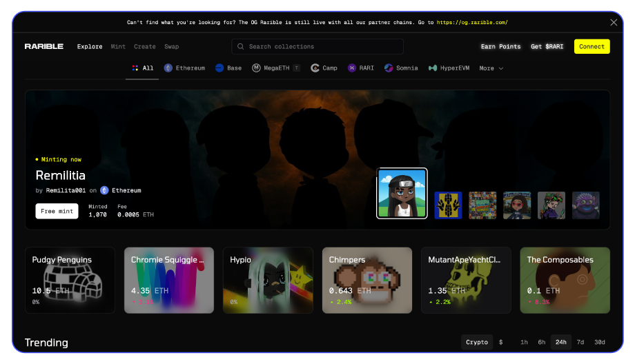Click the Rarible logo
This screenshot has height=364, width=635.
43,47
